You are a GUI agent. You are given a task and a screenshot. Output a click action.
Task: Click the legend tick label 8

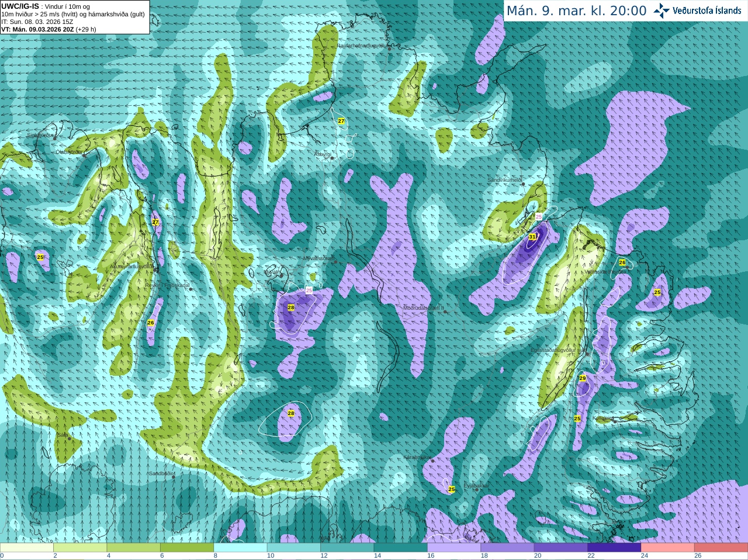click(216, 555)
